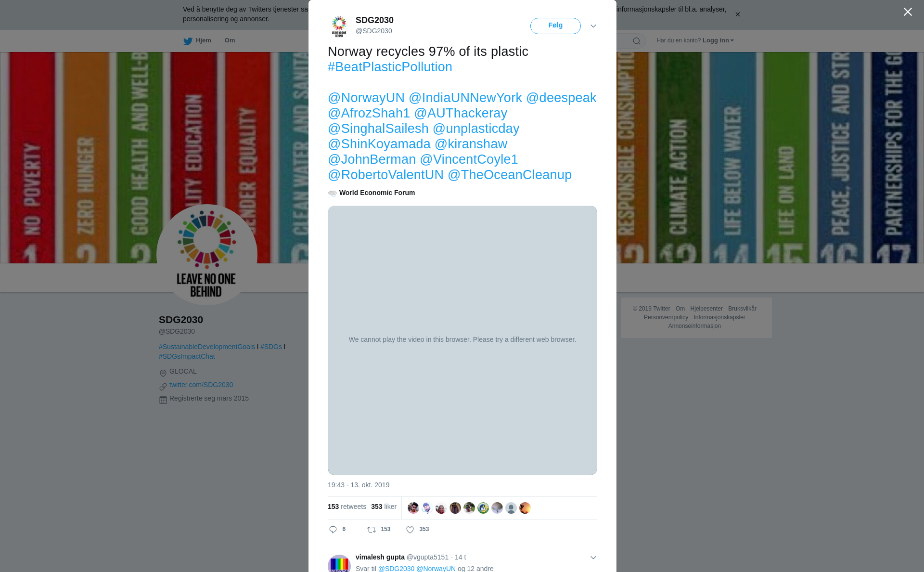Click the Twitter bird home icon
The height and width of the screenshot is (572, 924).
tap(188, 41)
